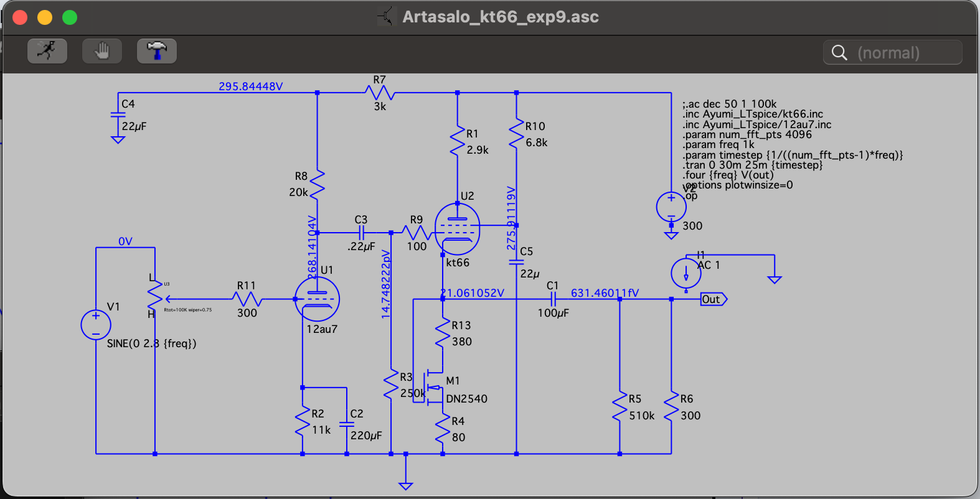Click the .four {freq} V(out) directive
The height and width of the screenshot is (499, 980).
pos(728,175)
